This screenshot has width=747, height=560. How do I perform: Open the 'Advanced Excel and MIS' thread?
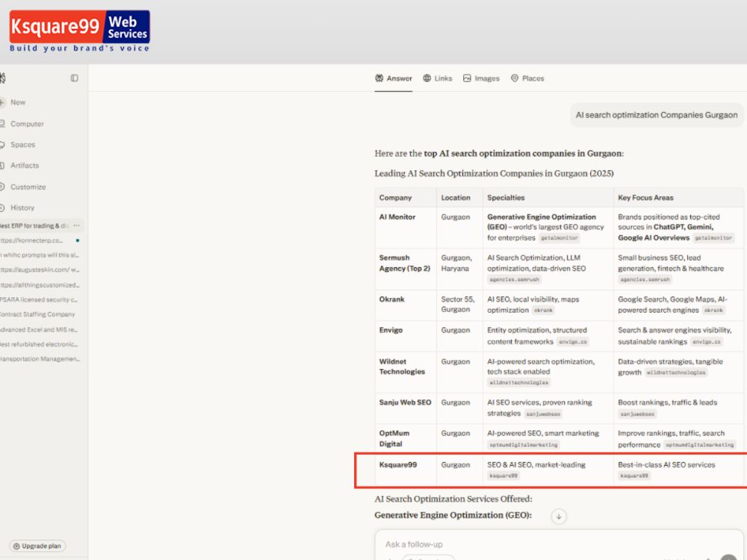(x=39, y=329)
